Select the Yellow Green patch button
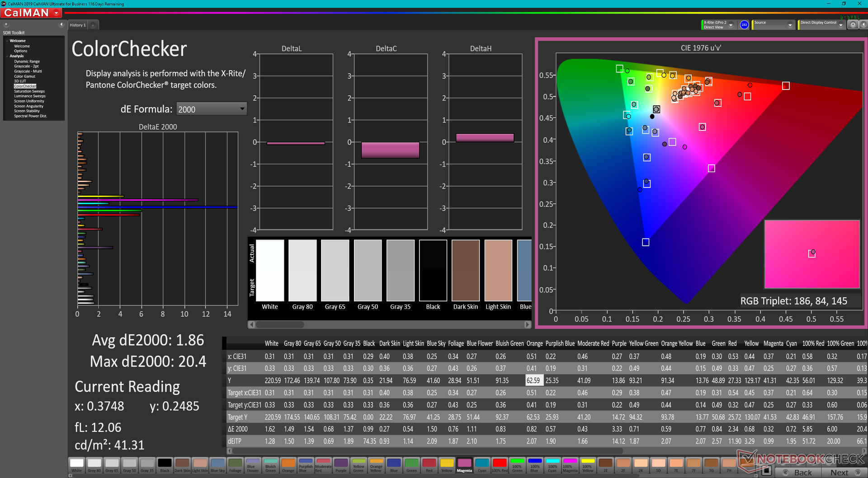The width and height of the screenshot is (868, 478). 359,465
